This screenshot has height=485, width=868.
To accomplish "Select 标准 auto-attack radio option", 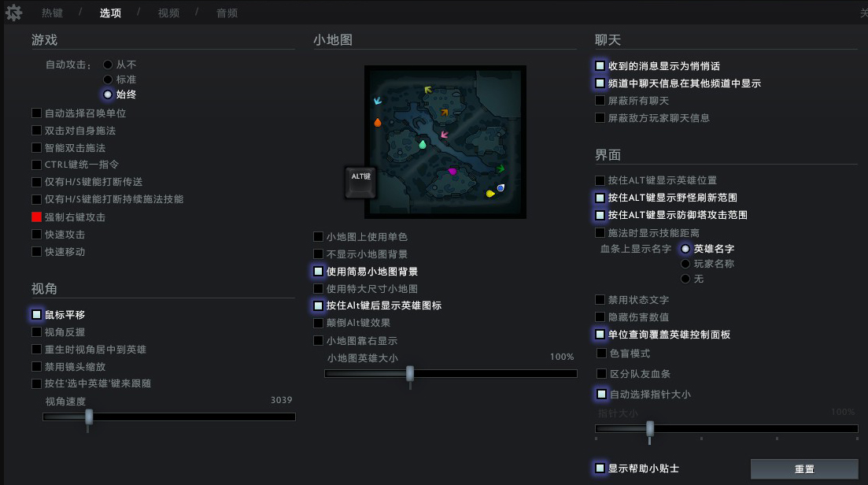I will tap(108, 80).
